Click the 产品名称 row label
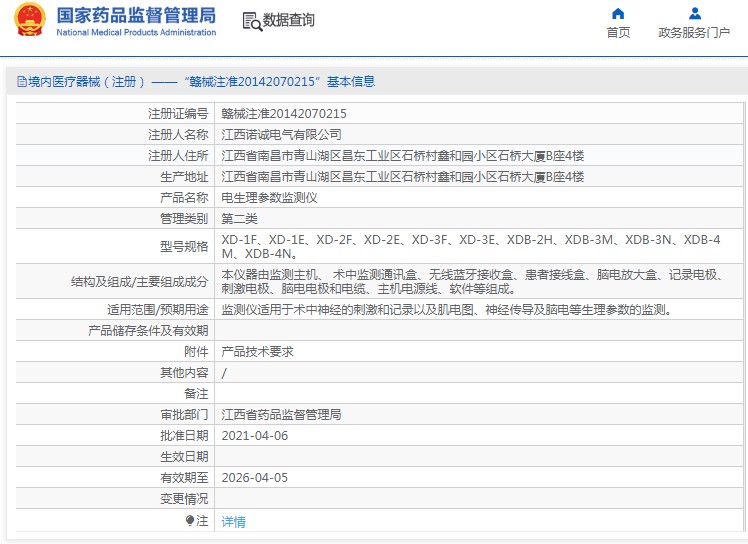The width and height of the screenshot is (748, 544). click(x=184, y=198)
